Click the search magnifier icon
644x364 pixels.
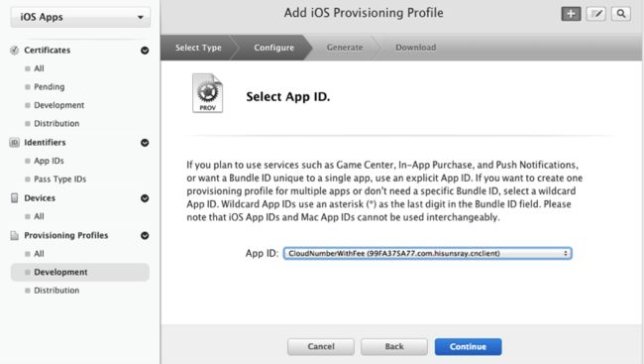click(x=621, y=14)
